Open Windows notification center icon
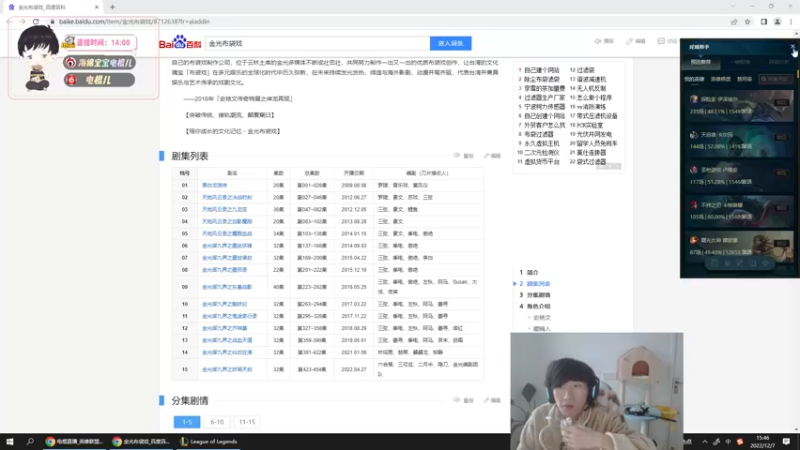Image resolution: width=800 pixels, height=450 pixels. [786, 441]
